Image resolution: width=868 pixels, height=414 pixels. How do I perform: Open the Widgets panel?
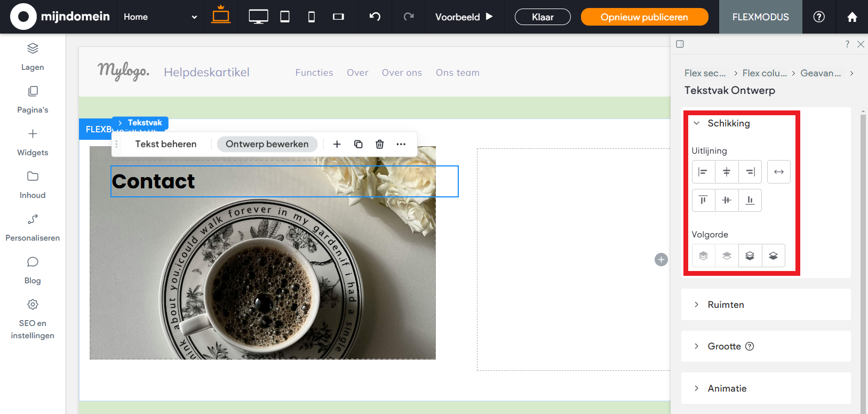click(x=33, y=142)
